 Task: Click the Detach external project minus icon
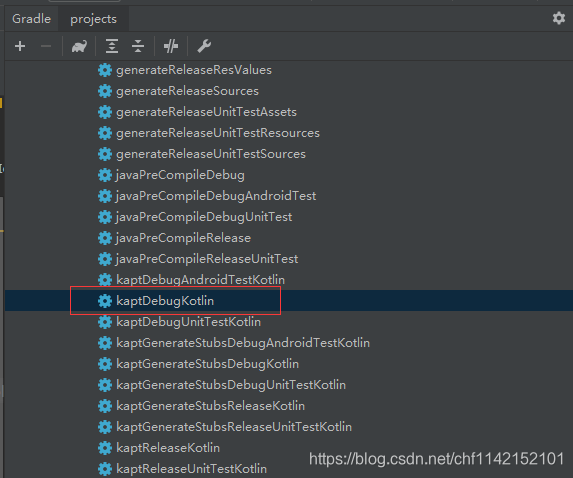coord(46,46)
